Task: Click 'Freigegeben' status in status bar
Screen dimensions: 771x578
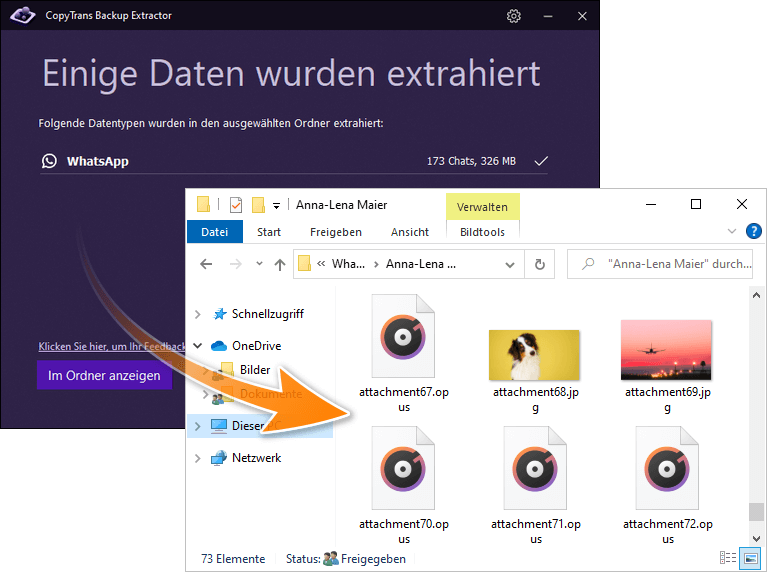Action: coord(373,559)
